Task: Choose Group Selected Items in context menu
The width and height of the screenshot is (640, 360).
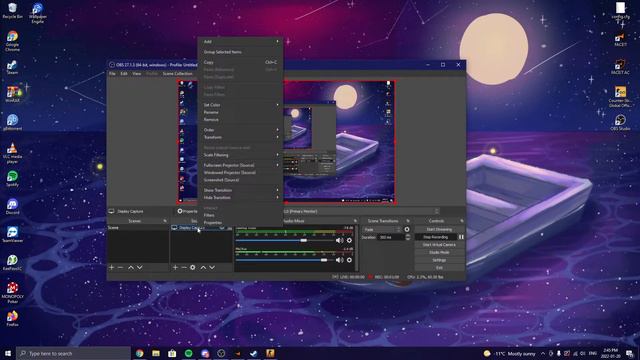Action: 240,52
